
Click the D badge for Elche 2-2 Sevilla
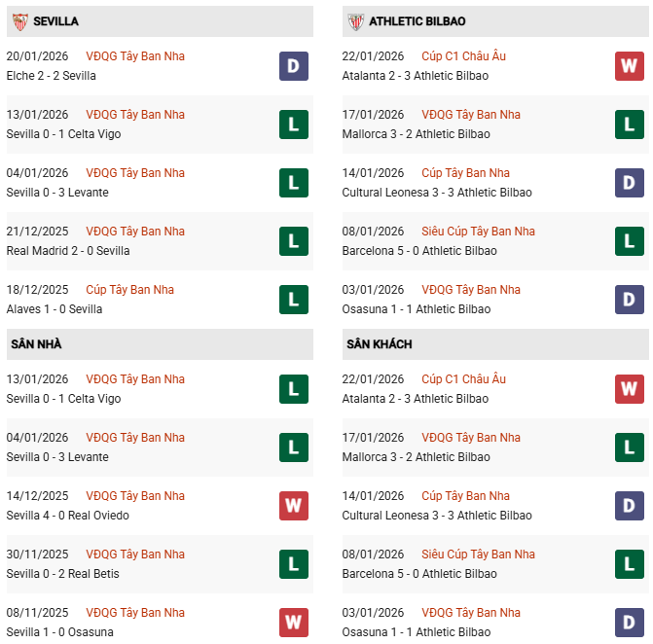293,66
